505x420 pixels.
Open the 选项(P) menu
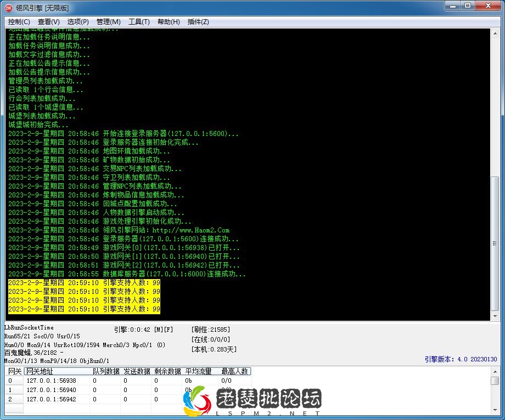(x=78, y=22)
